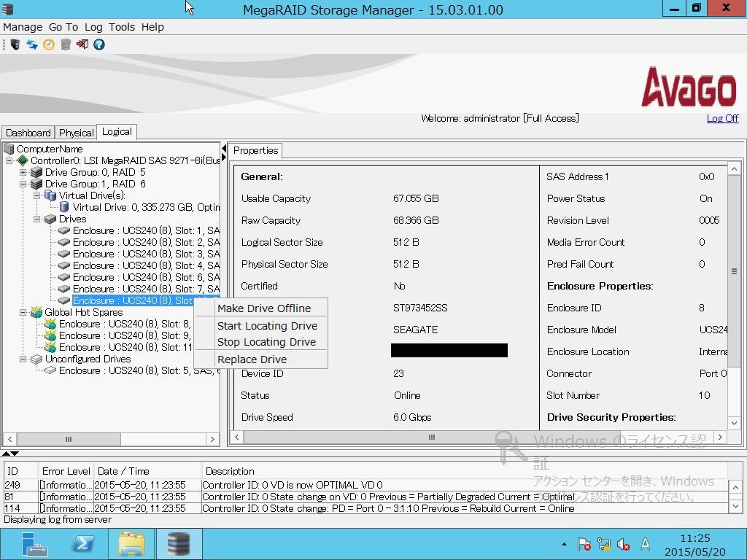The height and width of the screenshot is (560, 747).
Task: Open File Explorer from the taskbar
Action: (131, 544)
